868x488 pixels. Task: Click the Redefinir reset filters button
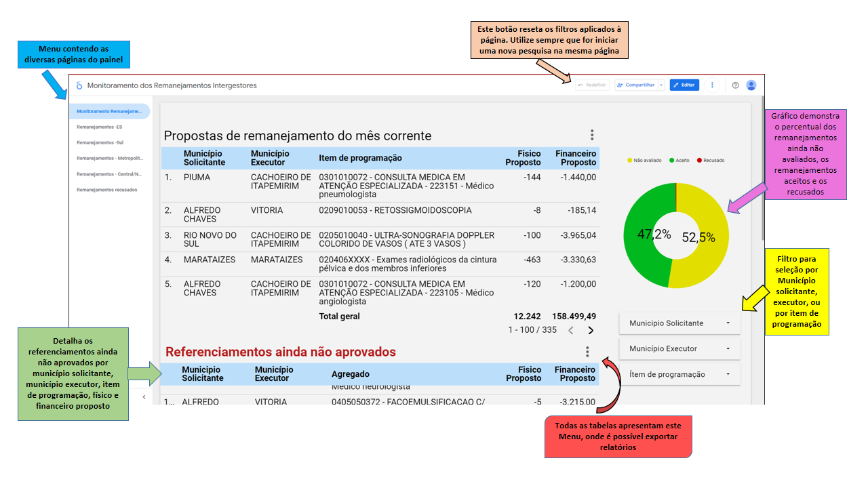click(592, 85)
